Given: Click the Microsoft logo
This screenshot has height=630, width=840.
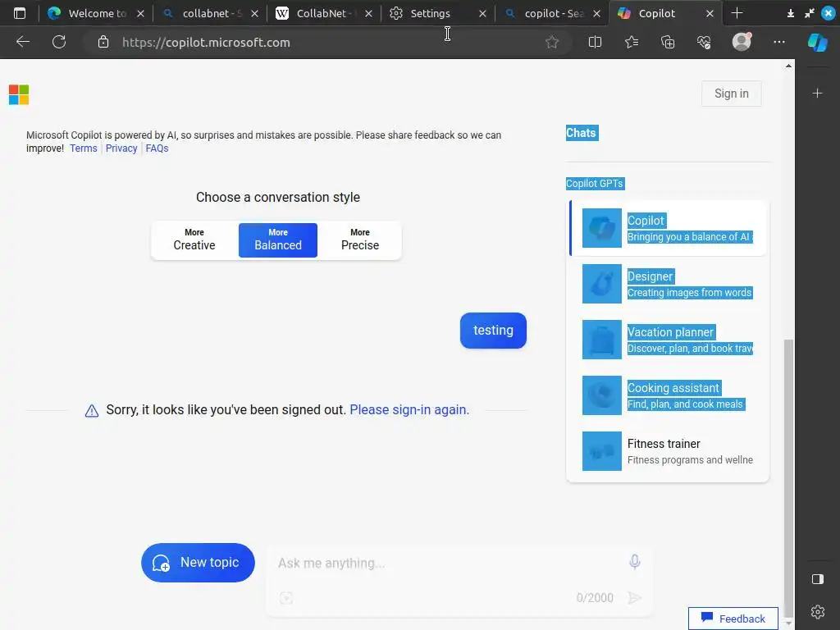Looking at the screenshot, I should 19,95.
